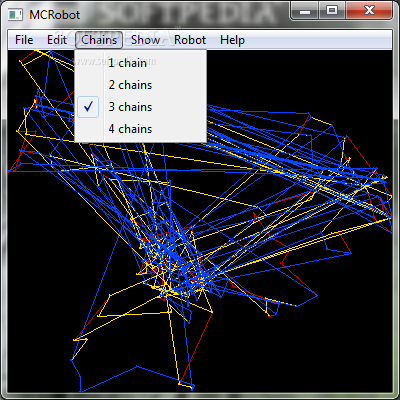Maximize the MCRobot window
This screenshot has width=400, height=400.
(332, 11)
